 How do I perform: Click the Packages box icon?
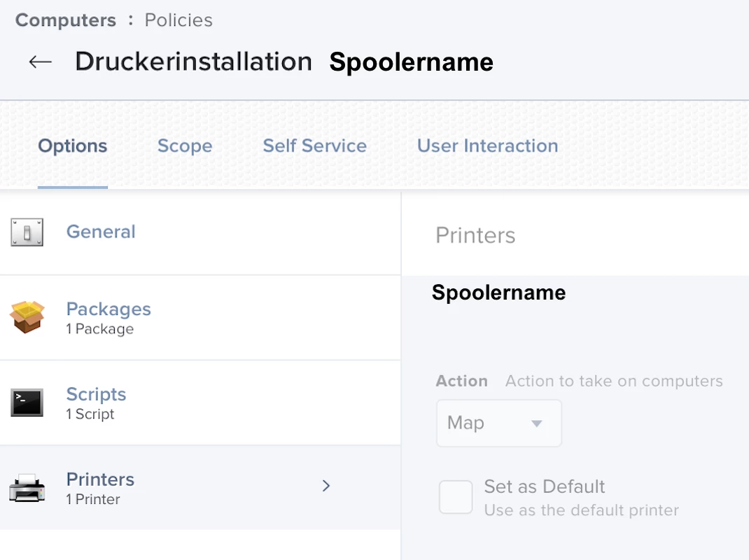27,317
